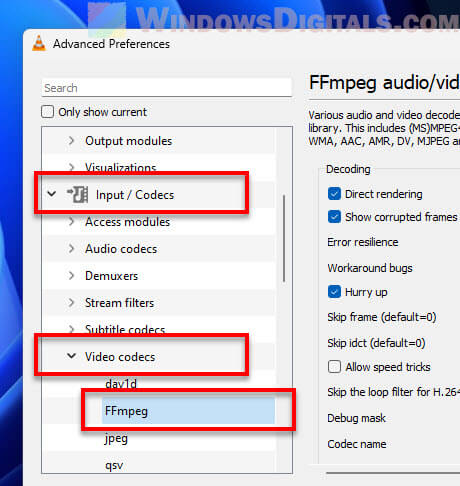
Task: Expand the Visualizations tree node
Action: click(71, 167)
